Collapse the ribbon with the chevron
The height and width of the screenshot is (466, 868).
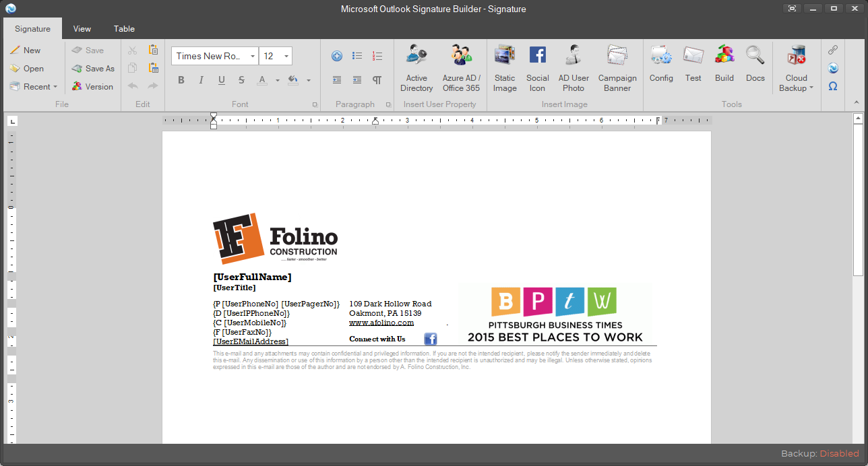click(857, 103)
